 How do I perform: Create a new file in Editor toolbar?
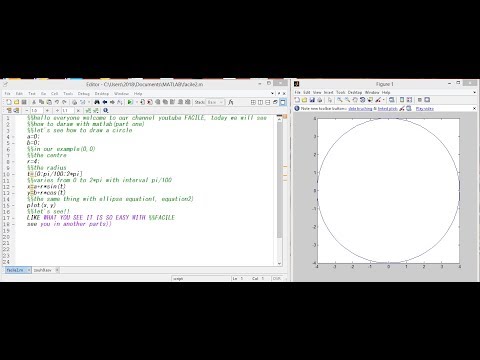pos(9,102)
